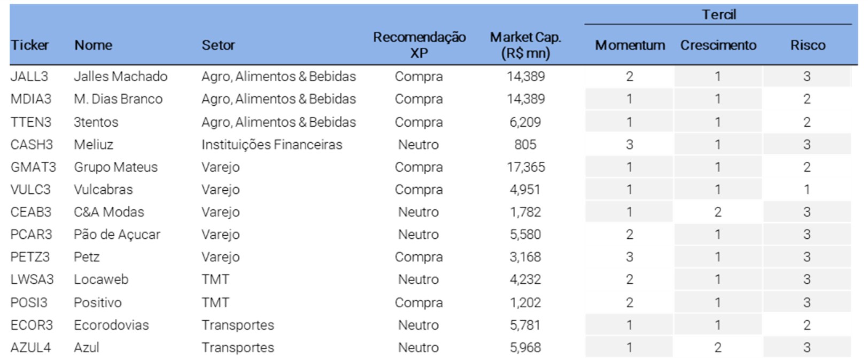Click the Instituições Financeiras sector cell
Viewport: 868px width, 358px height.
coord(272,145)
